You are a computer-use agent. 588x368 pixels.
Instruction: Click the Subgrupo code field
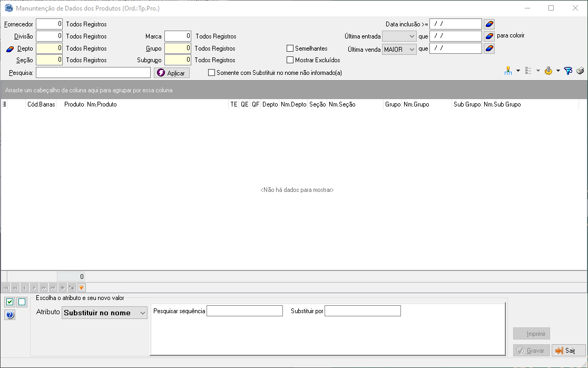coord(178,60)
